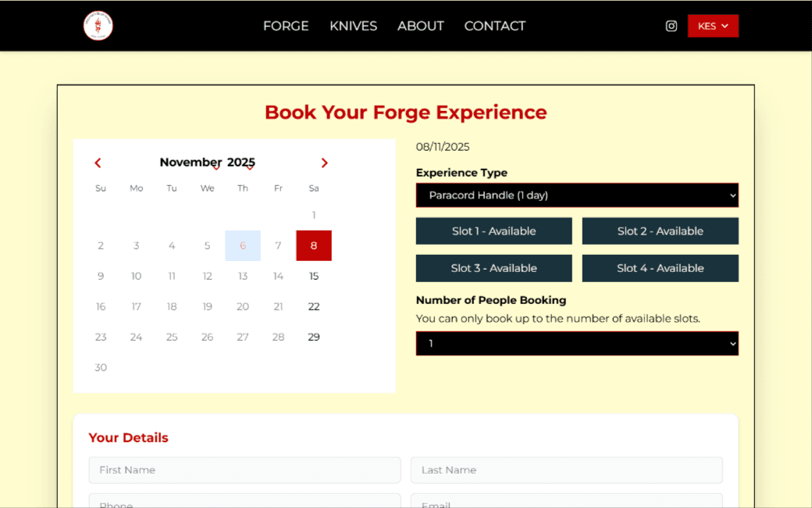812x508 pixels.
Task: Select November 15 on the calendar
Action: 314,276
